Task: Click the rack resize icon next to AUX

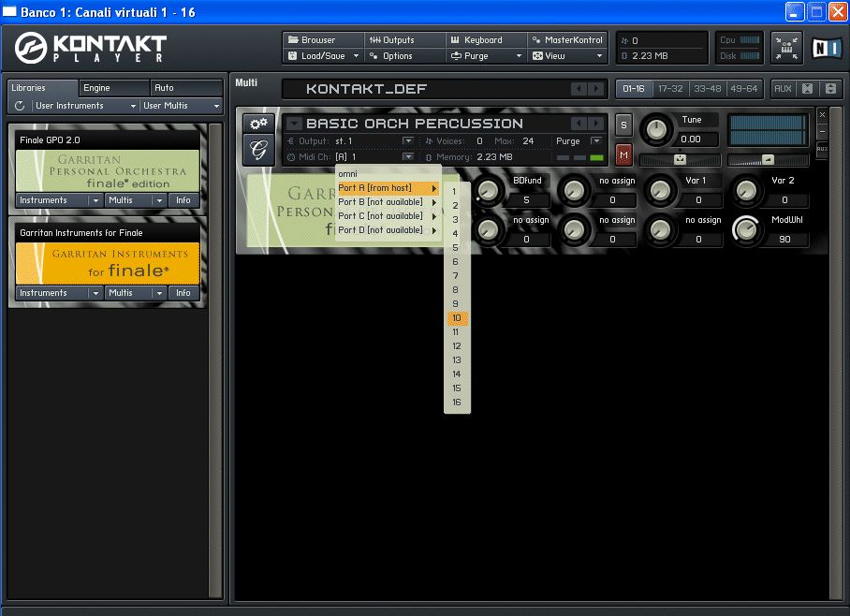Action: coord(807,88)
